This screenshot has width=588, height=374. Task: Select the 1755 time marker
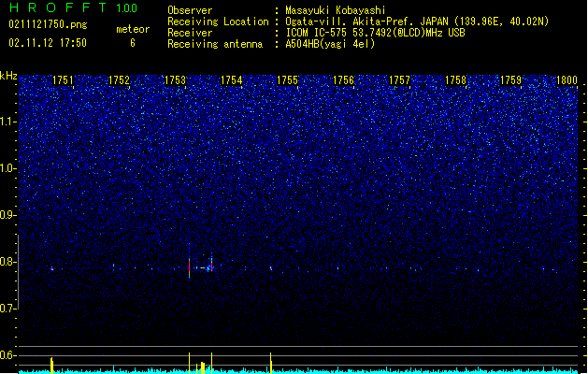click(287, 80)
